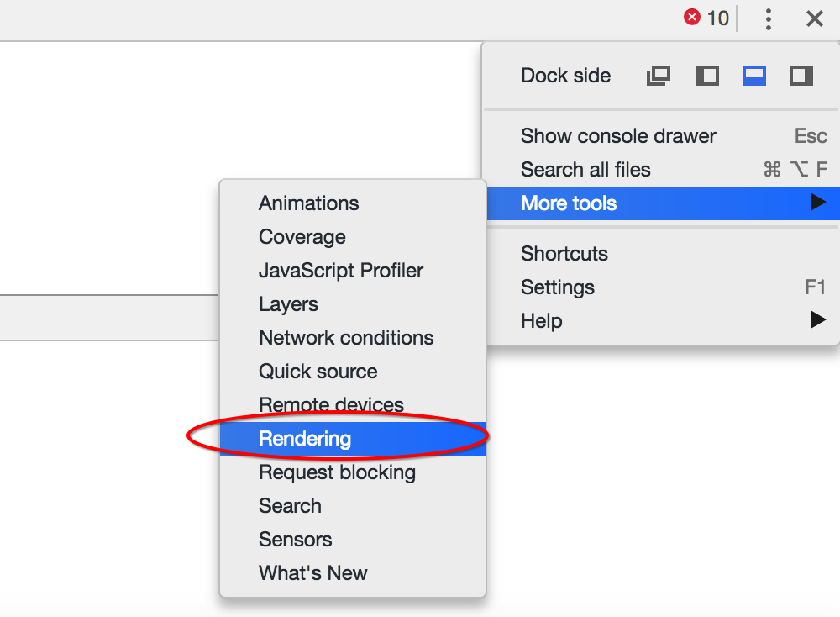
Task: Dock DevTools to the left side
Action: point(706,76)
